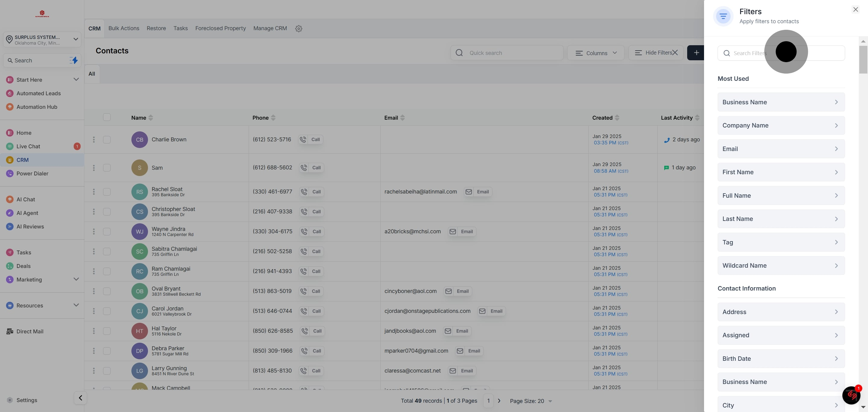868x412 pixels.
Task: Click the plus add contact button
Action: 696,53
